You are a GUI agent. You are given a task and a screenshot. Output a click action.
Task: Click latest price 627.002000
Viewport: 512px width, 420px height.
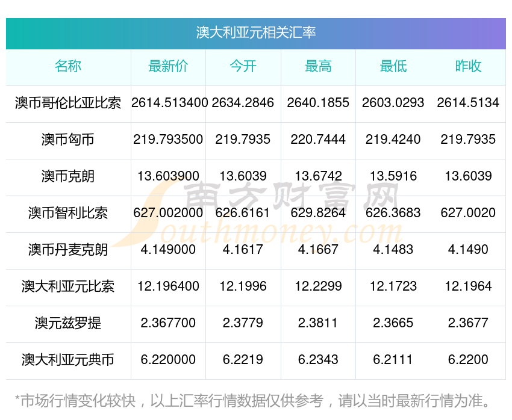(168, 213)
